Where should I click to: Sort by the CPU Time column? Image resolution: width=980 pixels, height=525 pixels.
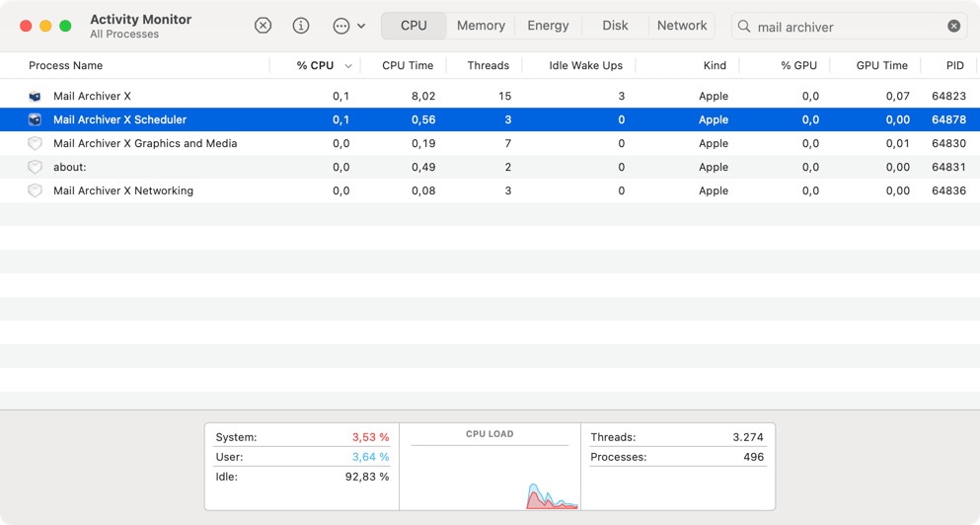(408, 65)
